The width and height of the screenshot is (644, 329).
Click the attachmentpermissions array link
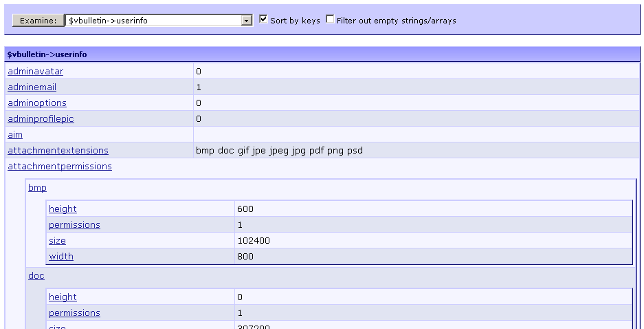coord(59,167)
